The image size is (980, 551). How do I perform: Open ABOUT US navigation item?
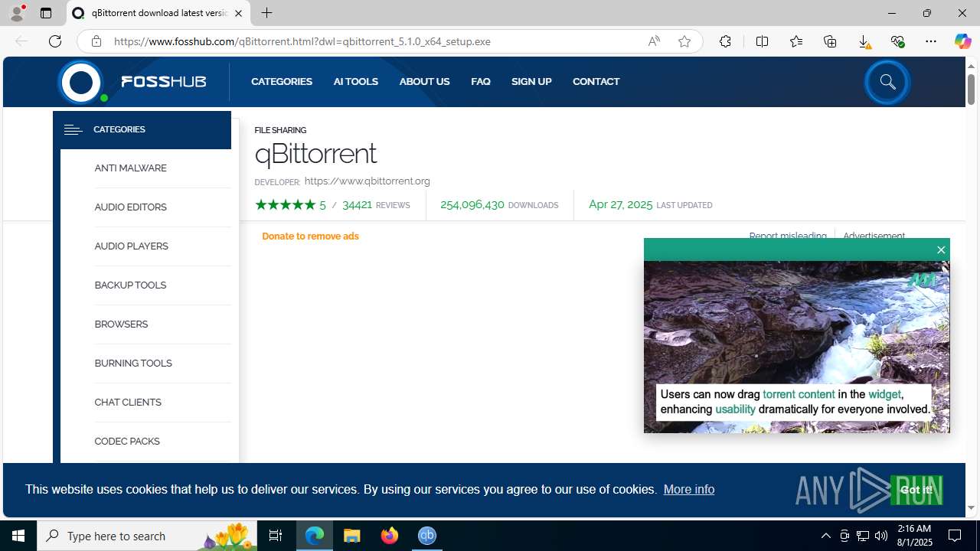click(424, 82)
